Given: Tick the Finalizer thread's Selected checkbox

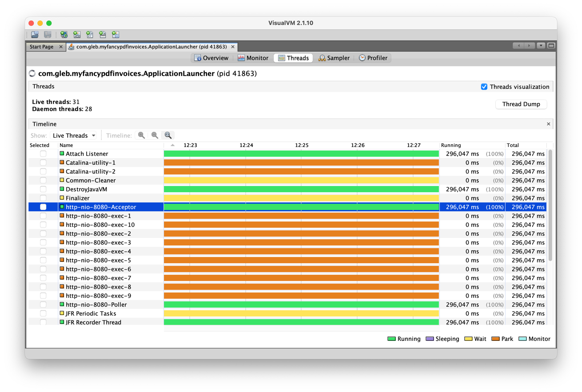Looking at the screenshot, I should pyautogui.click(x=43, y=198).
